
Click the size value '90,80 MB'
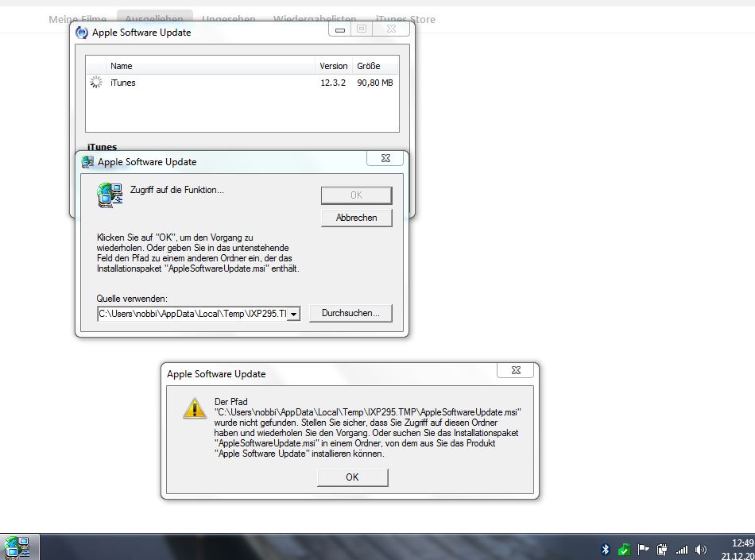375,83
